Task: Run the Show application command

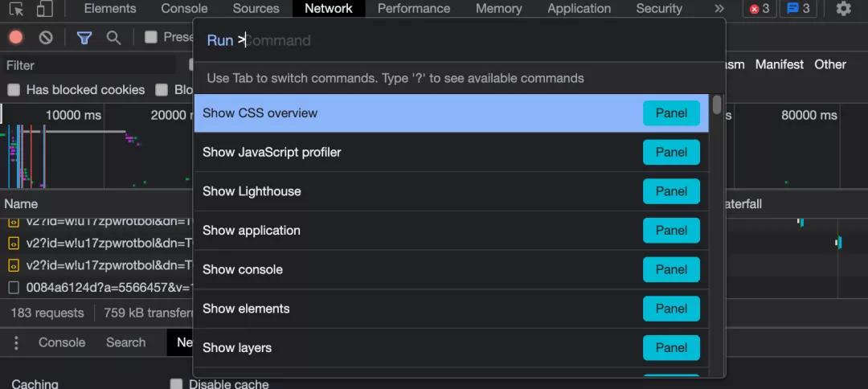Action: point(451,230)
